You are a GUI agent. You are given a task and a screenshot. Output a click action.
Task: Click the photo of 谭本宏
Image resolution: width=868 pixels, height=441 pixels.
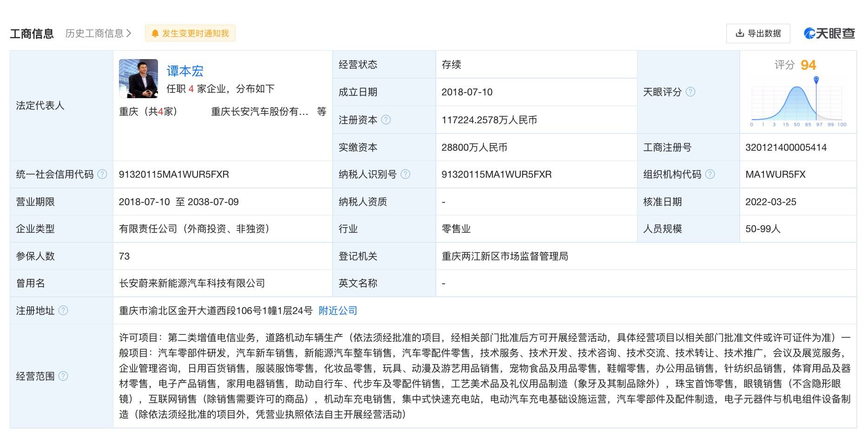pos(138,78)
